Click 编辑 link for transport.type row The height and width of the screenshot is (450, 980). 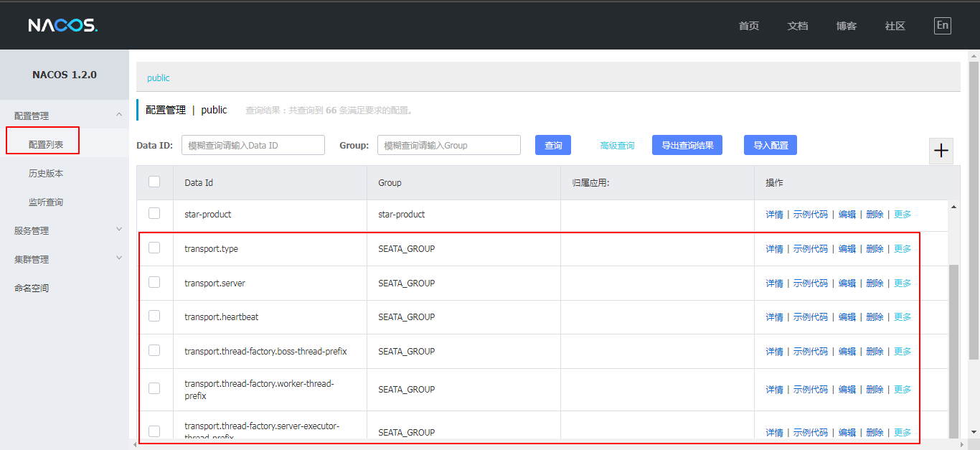[847, 249]
